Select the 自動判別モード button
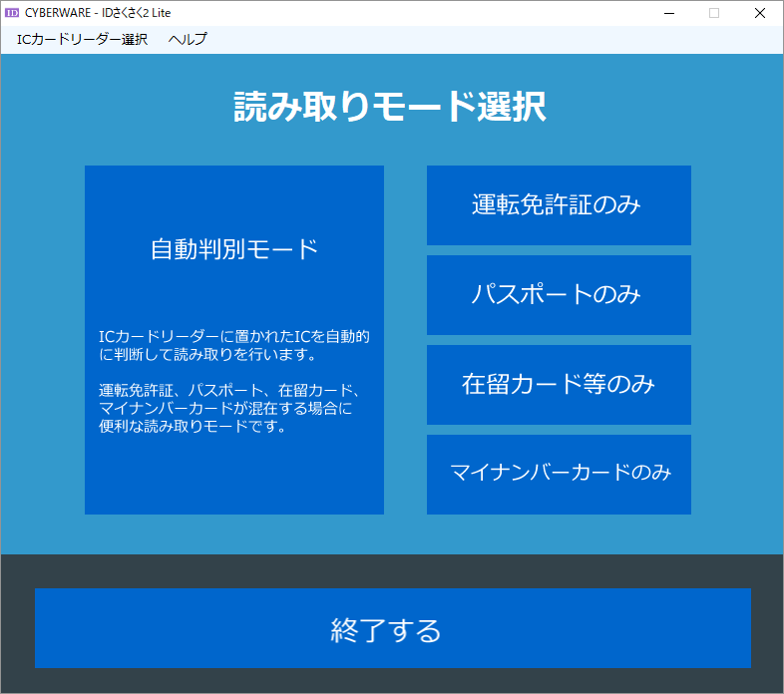This screenshot has width=784, height=694. pos(234,339)
